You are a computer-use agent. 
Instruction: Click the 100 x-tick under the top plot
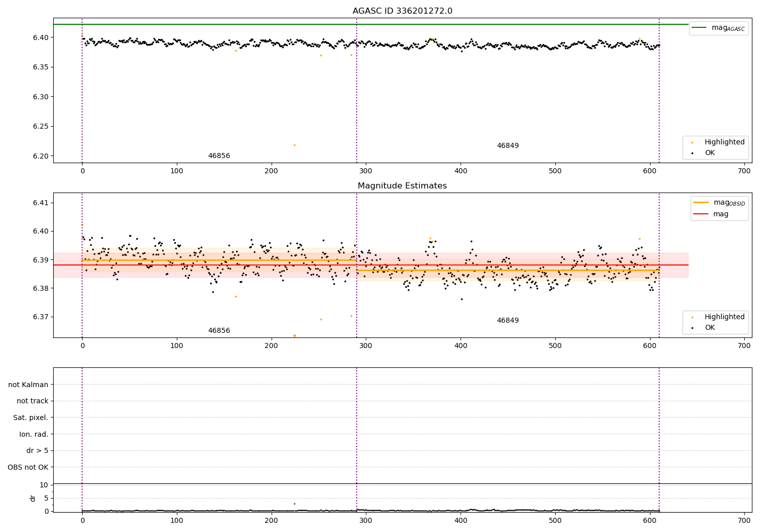point(177,171)
